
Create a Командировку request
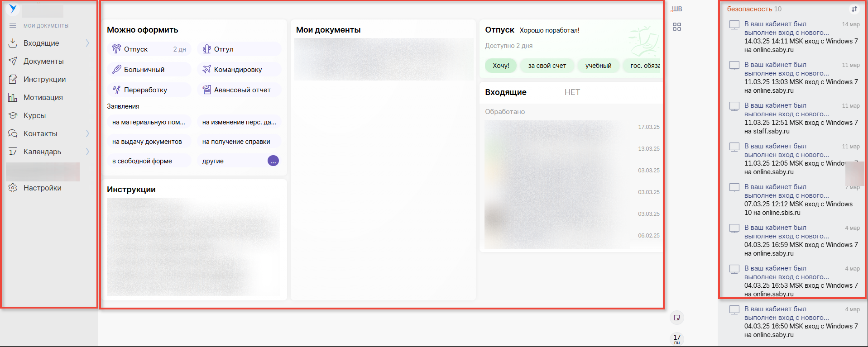[x=238, y=70]
